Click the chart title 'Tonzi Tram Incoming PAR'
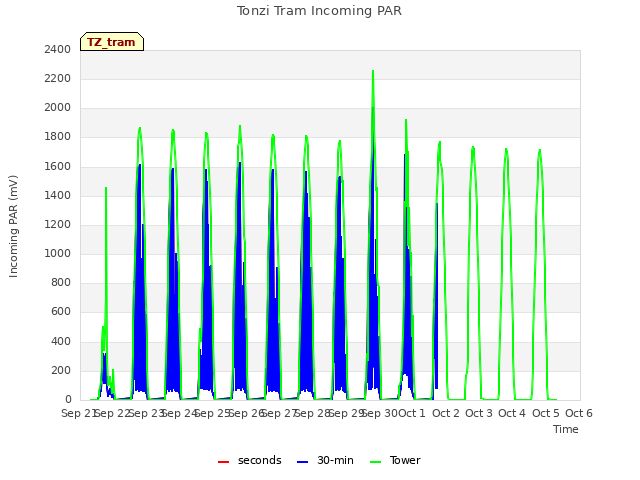The image size is (640, 480). (x=319, y=11)
